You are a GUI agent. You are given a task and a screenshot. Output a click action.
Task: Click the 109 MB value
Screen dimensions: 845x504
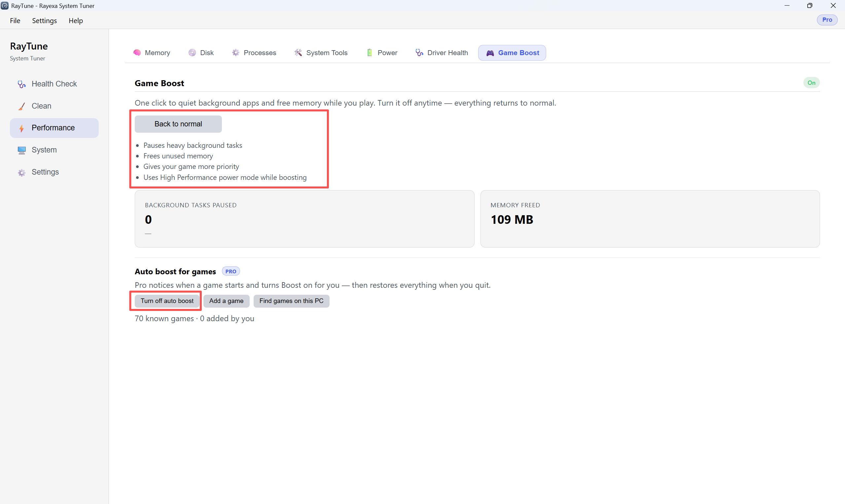coord(512,220)
